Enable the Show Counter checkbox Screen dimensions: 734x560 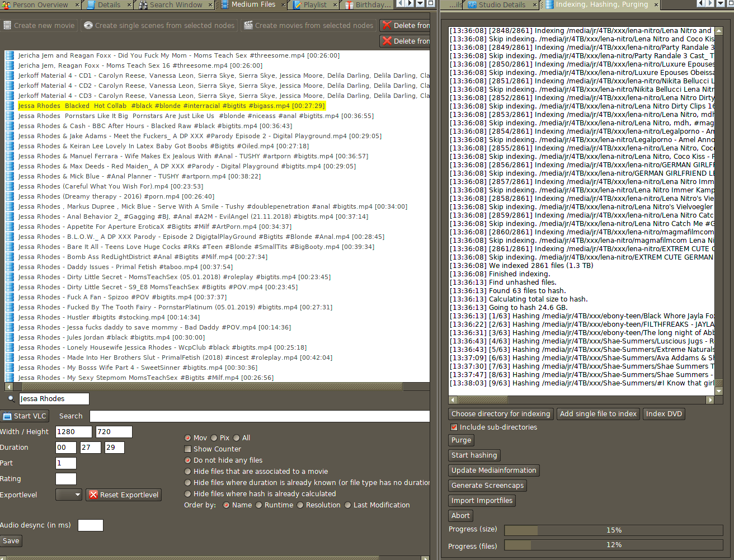click(188, 449)
